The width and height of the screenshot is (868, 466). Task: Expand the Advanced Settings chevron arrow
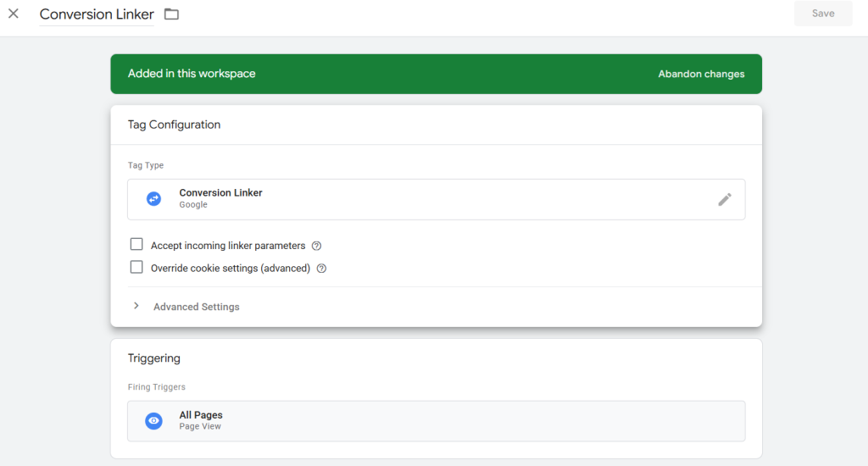point(136,306)
